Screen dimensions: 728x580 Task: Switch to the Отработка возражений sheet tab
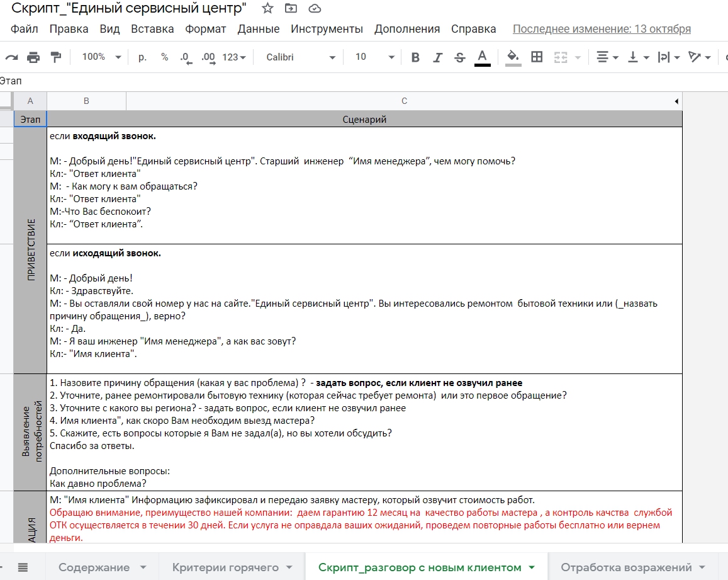click(626, 567)
